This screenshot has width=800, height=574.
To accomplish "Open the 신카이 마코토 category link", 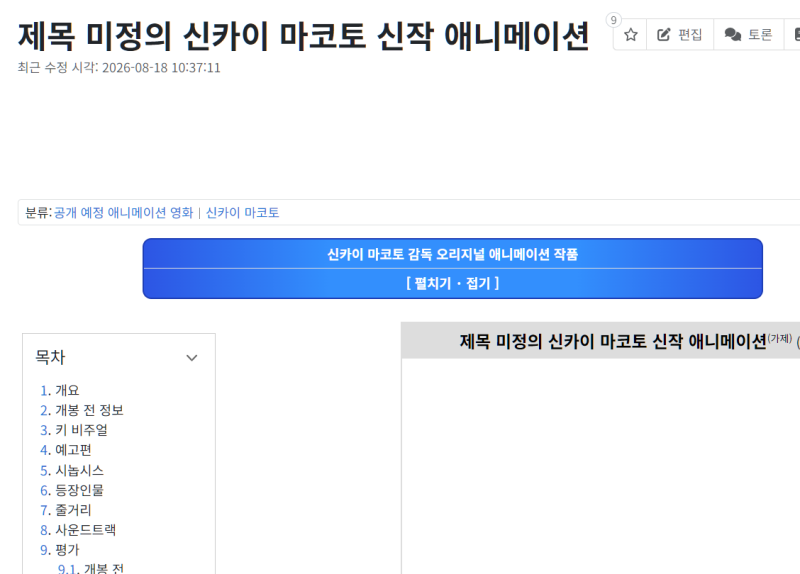I will 242,213.
